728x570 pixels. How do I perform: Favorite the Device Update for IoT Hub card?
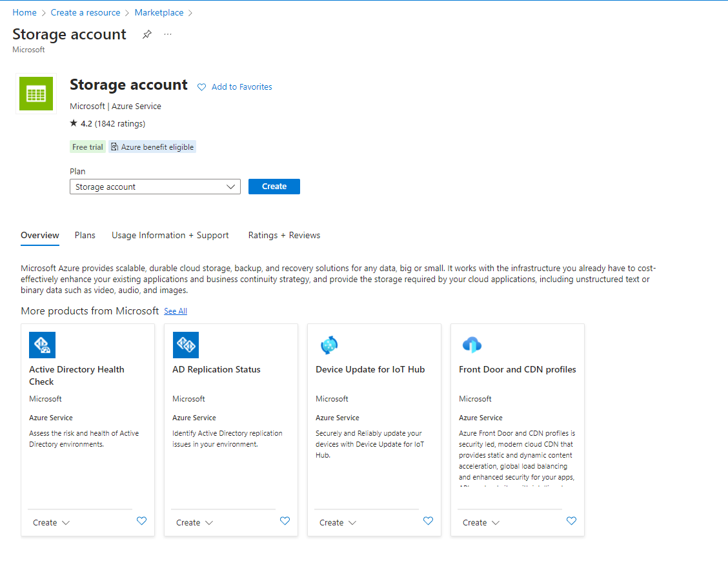429,521
